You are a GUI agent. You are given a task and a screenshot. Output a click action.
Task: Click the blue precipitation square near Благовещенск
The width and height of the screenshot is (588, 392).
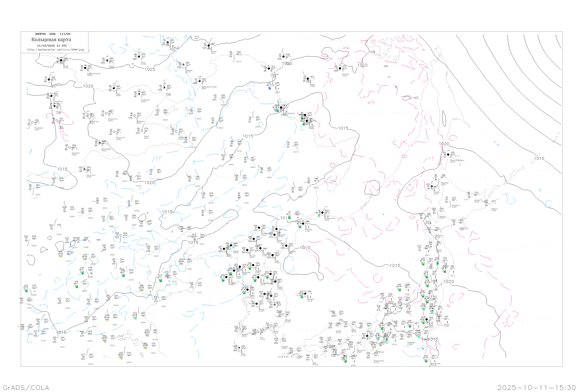[278, 111]
